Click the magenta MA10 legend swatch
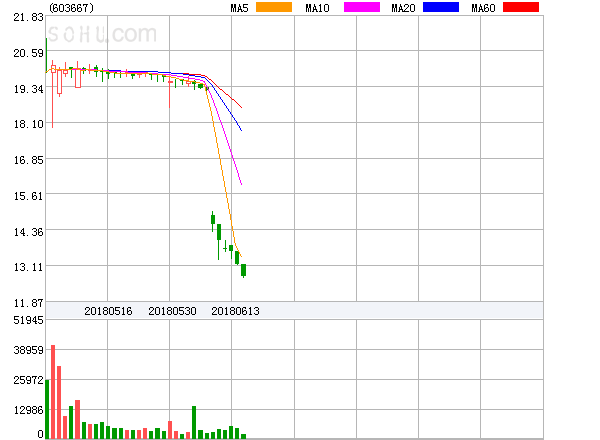600x440 pixels. point(362,7)
